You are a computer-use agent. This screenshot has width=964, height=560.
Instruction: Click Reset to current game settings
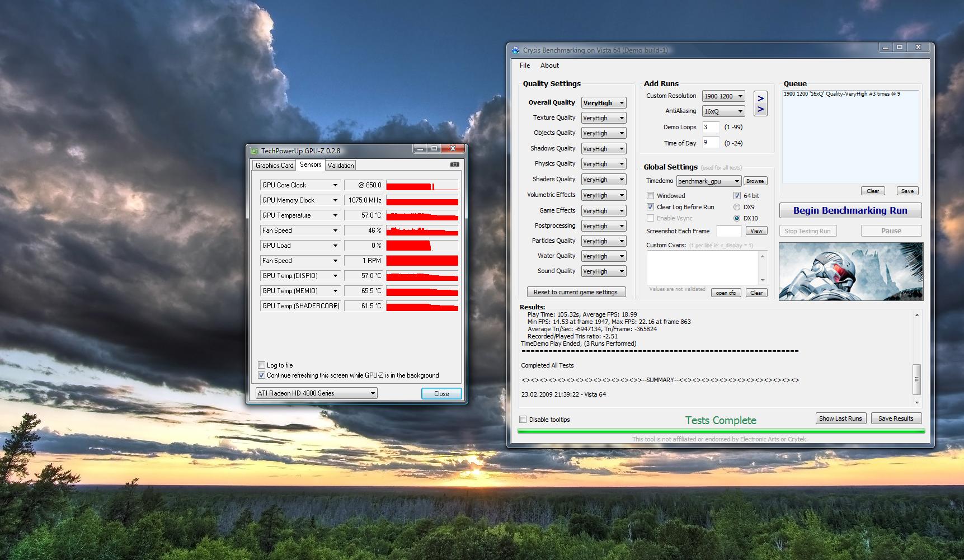click(x=576, y=292)
